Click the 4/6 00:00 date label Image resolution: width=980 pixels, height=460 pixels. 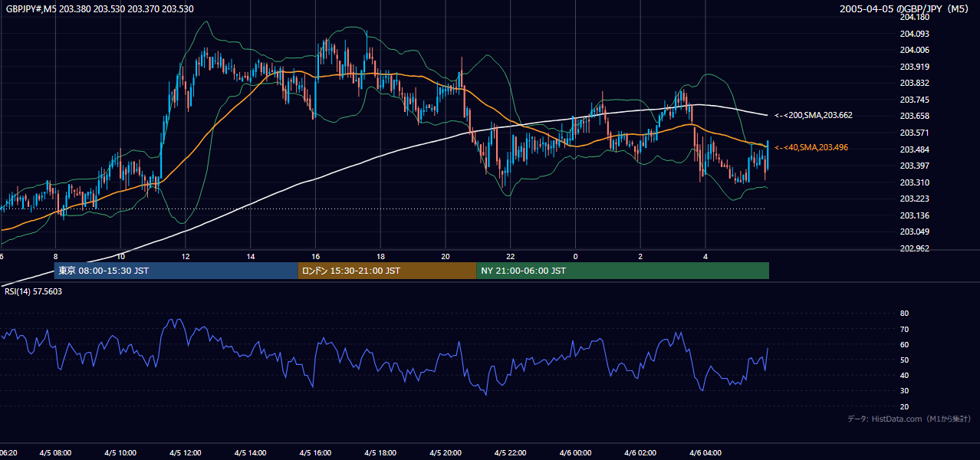575,453
